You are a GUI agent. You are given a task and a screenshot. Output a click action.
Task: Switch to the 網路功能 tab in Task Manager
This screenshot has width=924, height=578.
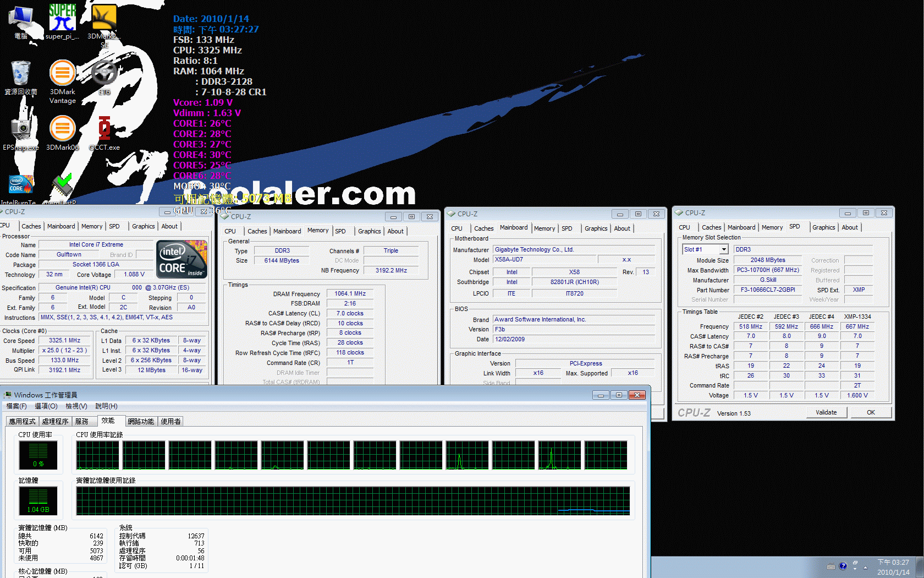[141, 421]
